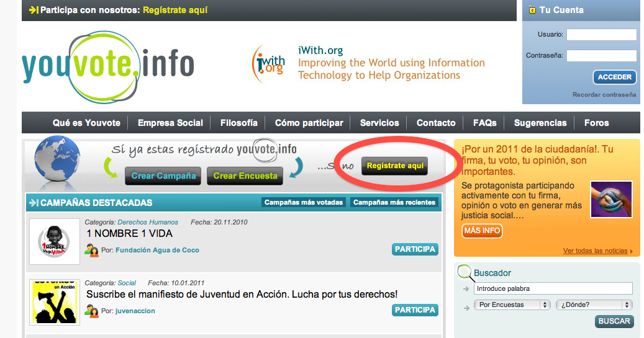Screen dimensions: 644x338
Task: Open Empresa Social menu item
Action: (x=170, y=123)
